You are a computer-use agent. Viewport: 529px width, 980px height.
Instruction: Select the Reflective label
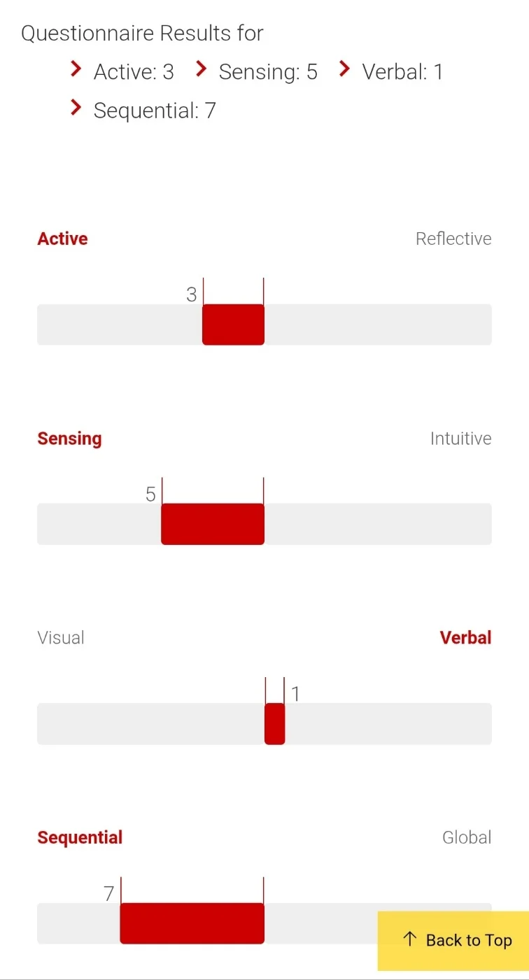click(453, 239)
